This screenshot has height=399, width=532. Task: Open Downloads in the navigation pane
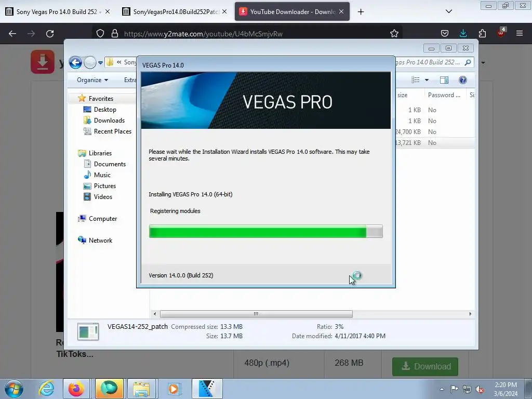(x=109, y=121)
